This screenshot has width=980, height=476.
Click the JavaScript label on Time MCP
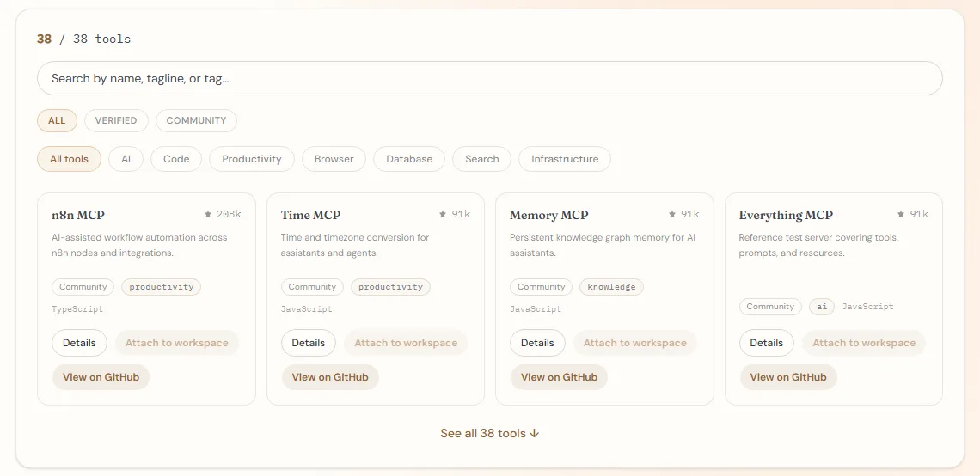(307, 309)
